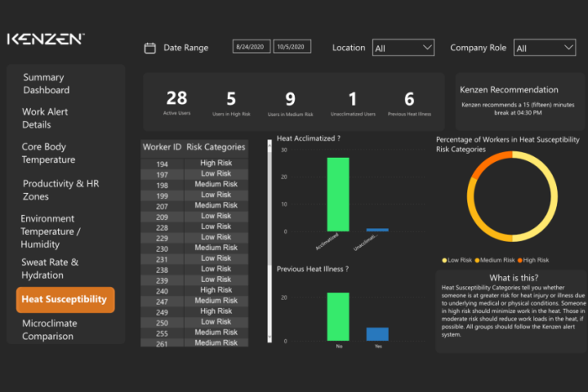This screenshot has height=392, width=588.
Task: Open Environment Temperature / Humidity page
Action: tap(50, 231)
